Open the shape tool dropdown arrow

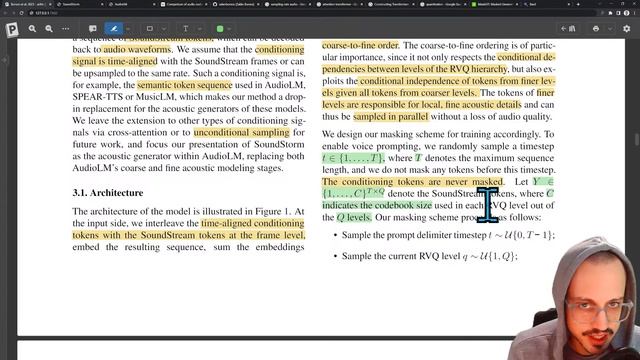click(x=164, y=29)
